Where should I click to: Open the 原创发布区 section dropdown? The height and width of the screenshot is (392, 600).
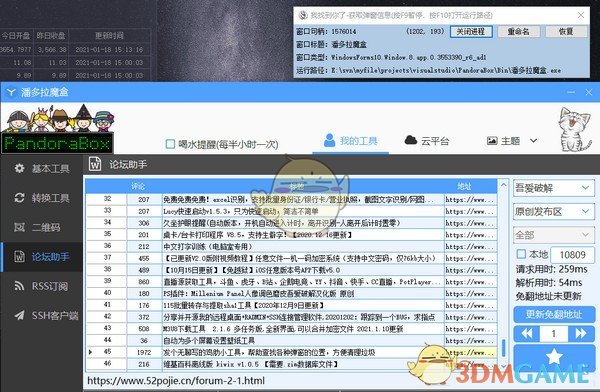[x=553, y=211]
